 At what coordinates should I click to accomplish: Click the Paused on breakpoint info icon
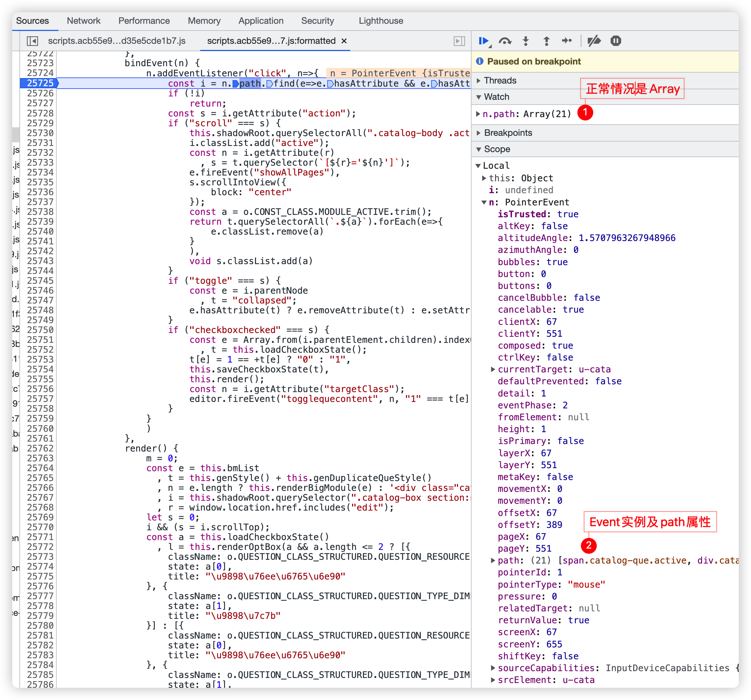[480, 61]
